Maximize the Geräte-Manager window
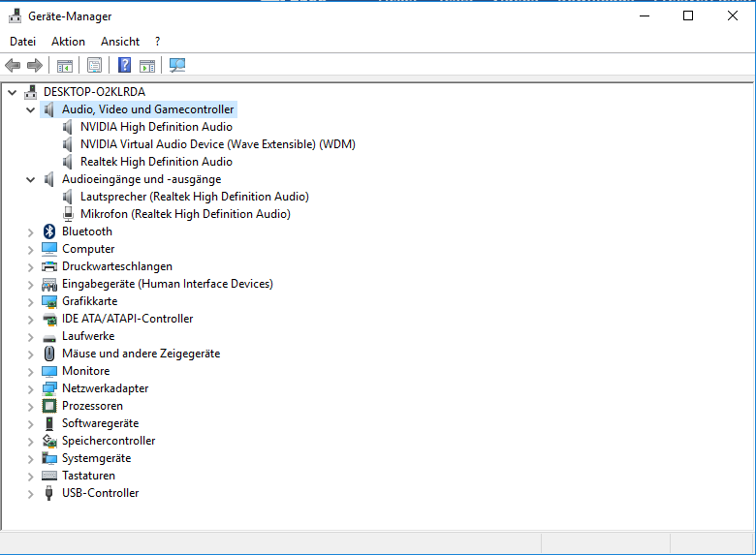The width and height of the screenshot is (756, 555). pyautogui.click(x=688, y=15)
